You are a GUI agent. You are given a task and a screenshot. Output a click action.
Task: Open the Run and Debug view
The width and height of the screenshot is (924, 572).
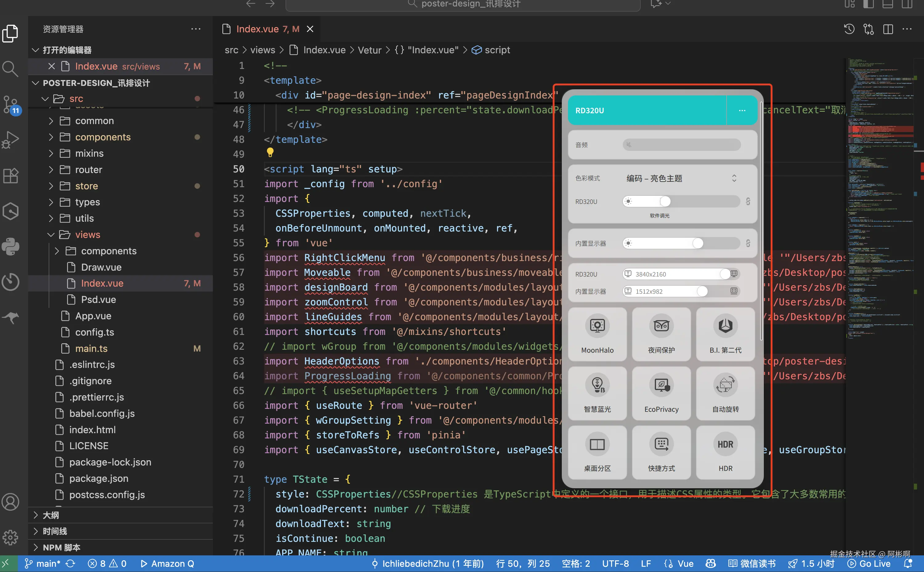coord(10,139)
